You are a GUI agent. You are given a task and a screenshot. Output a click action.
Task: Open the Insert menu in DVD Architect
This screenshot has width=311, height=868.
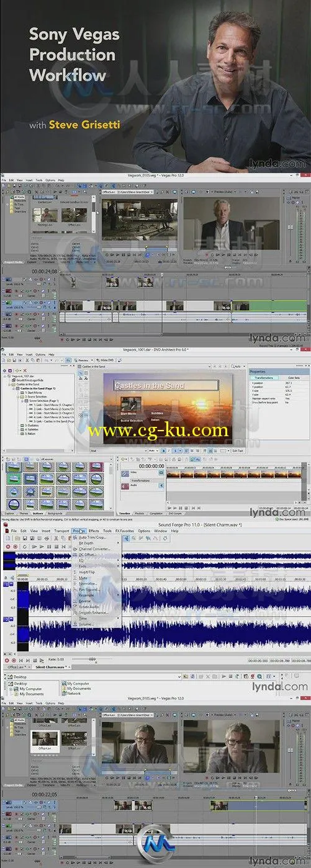(x=29, y=354)
